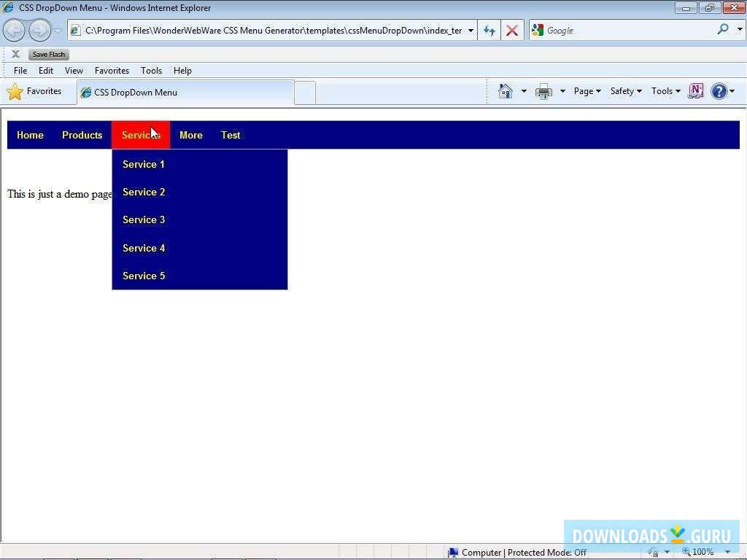Screen dimensions: 747x560
Task: Open the Tools menu in menu bar
Action: (151, 71)
